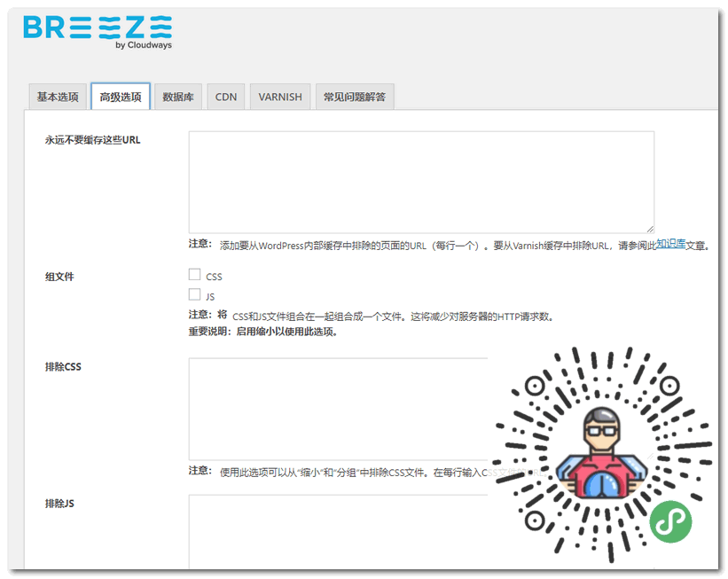
Task: Switch to the 基本选项 tab
Action: point(57,96)
